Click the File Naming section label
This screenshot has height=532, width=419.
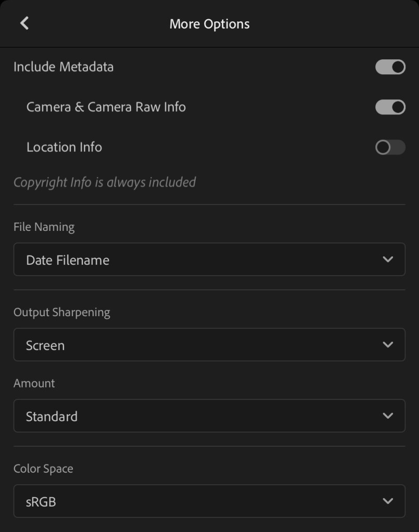[44, 227]
